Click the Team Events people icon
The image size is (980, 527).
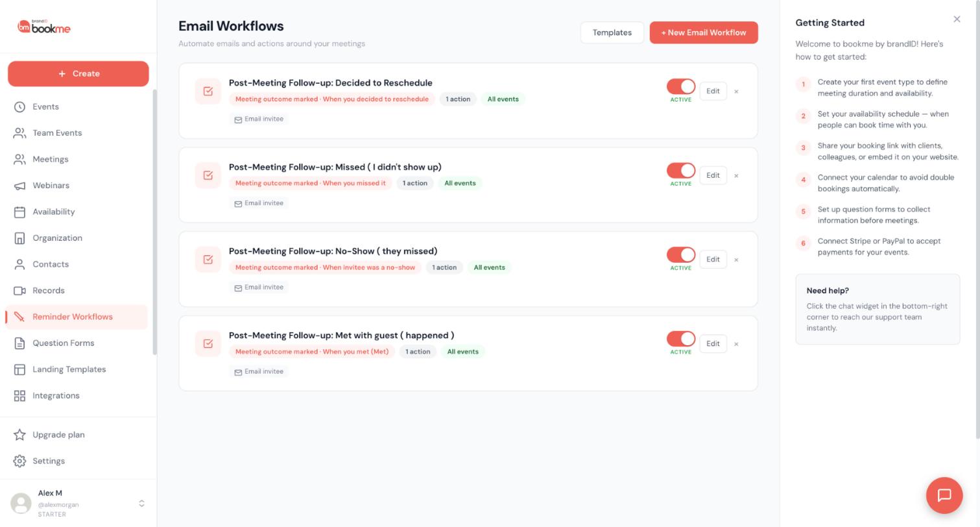click(x=19, y=133)
